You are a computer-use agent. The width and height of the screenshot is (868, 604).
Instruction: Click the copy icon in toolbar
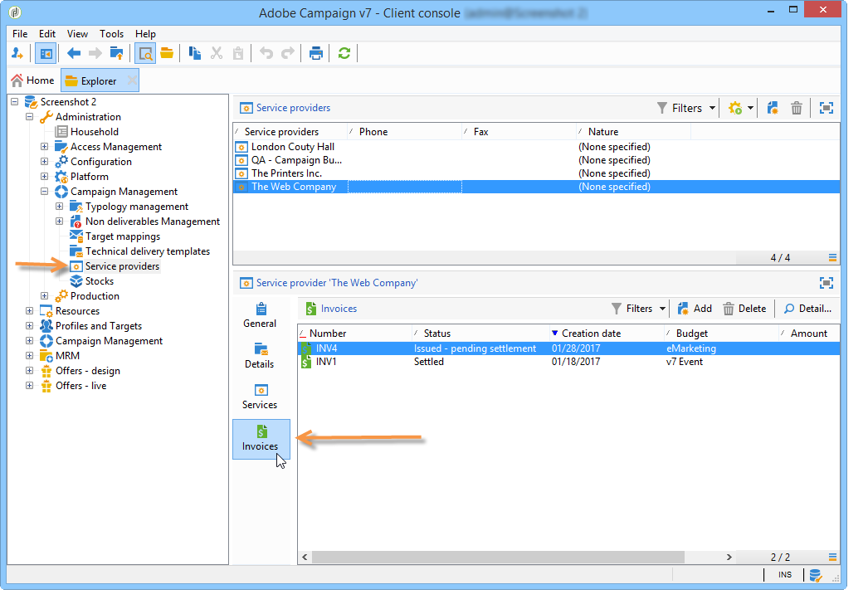195,54
